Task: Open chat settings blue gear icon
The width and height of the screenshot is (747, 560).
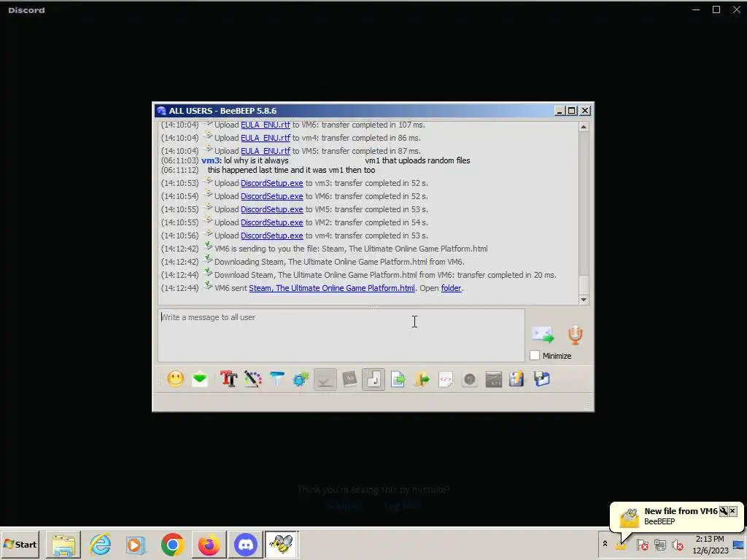Action: pos(301,379)
